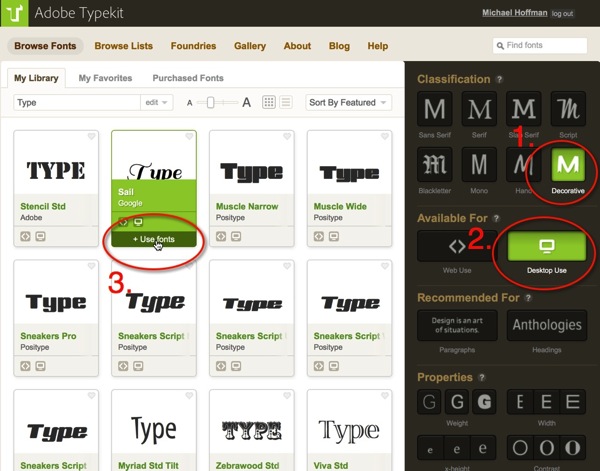Enable the Web Use availability filter
The height and width of the screenshot is (471, 600).
pos(457,246)
